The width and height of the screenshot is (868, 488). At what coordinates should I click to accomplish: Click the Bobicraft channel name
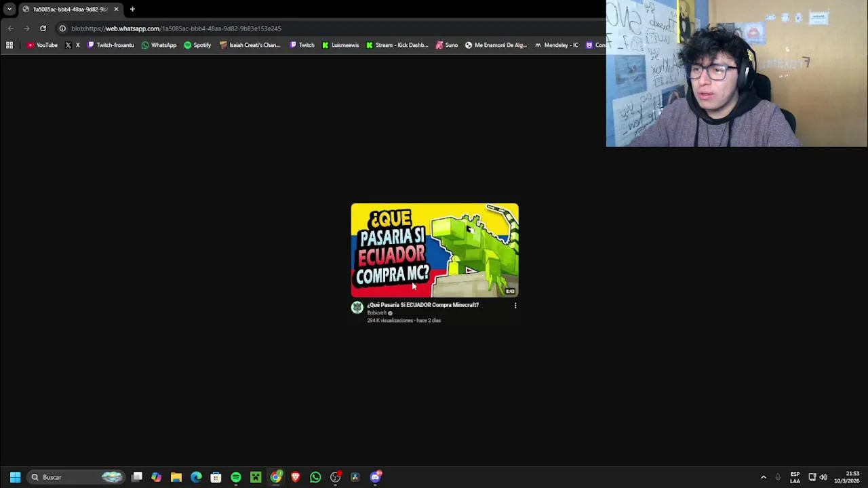[376, 313]
